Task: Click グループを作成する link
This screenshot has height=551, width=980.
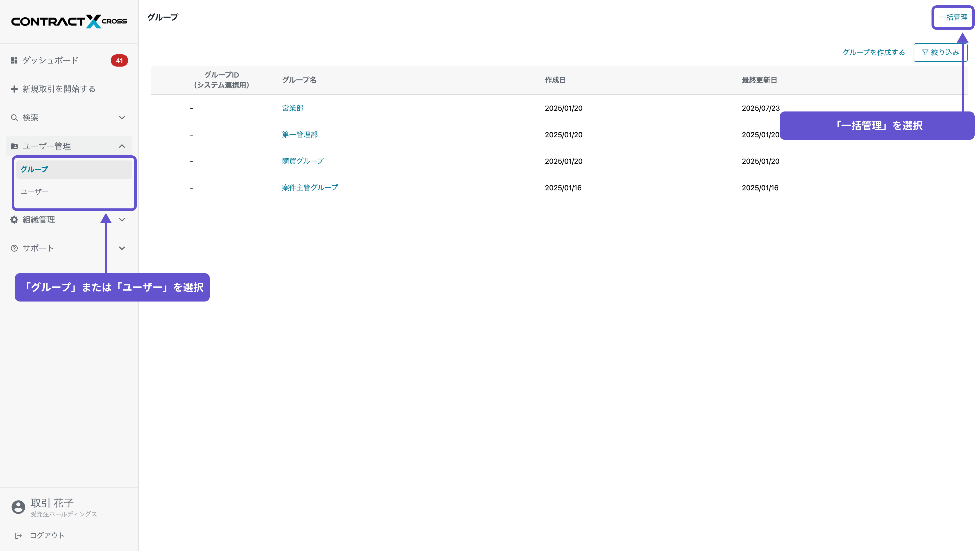Action: coord(874,53)
